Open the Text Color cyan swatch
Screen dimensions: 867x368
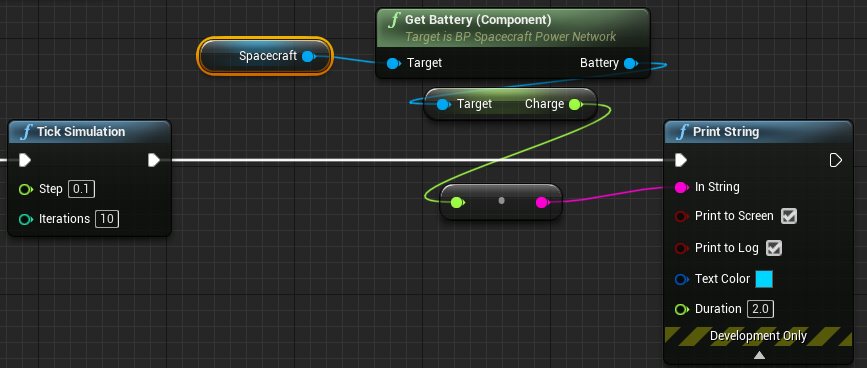pos(764,279)
